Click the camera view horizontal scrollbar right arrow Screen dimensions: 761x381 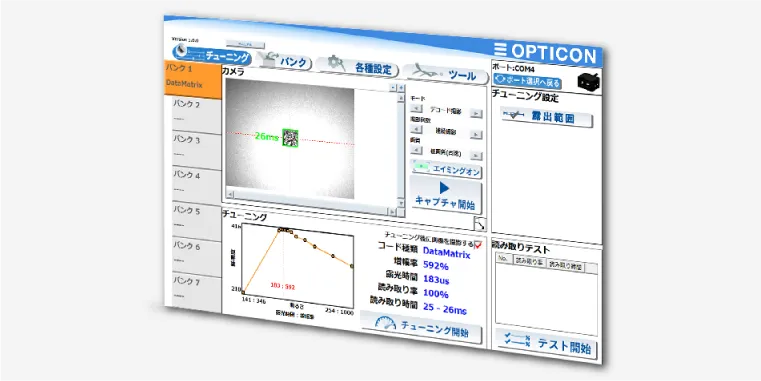pos(392,211)
